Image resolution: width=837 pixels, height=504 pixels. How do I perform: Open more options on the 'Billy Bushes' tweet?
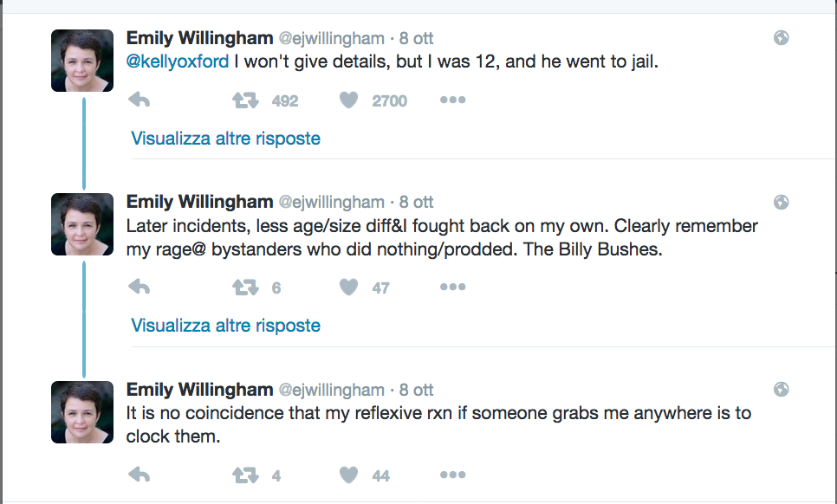[x=452, y=288]
